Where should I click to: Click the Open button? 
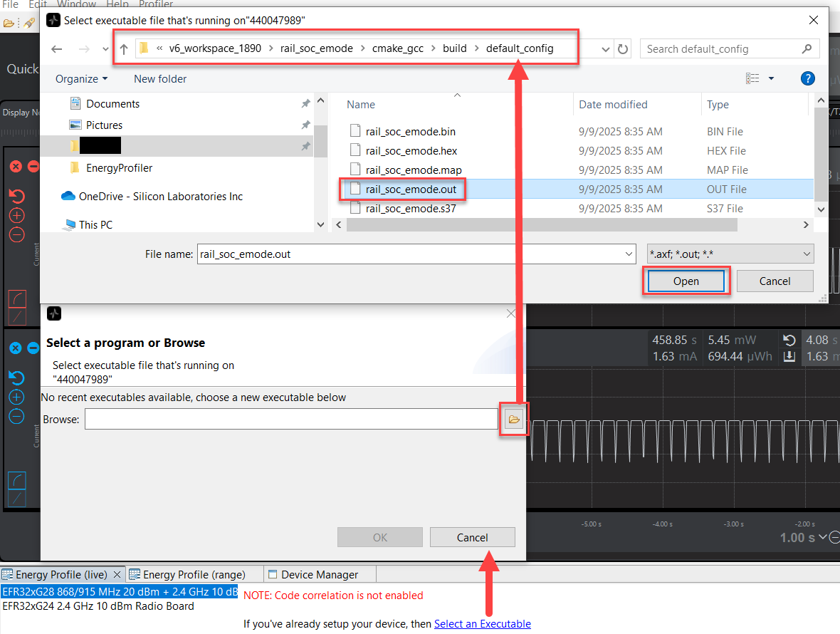click(686, 281)
